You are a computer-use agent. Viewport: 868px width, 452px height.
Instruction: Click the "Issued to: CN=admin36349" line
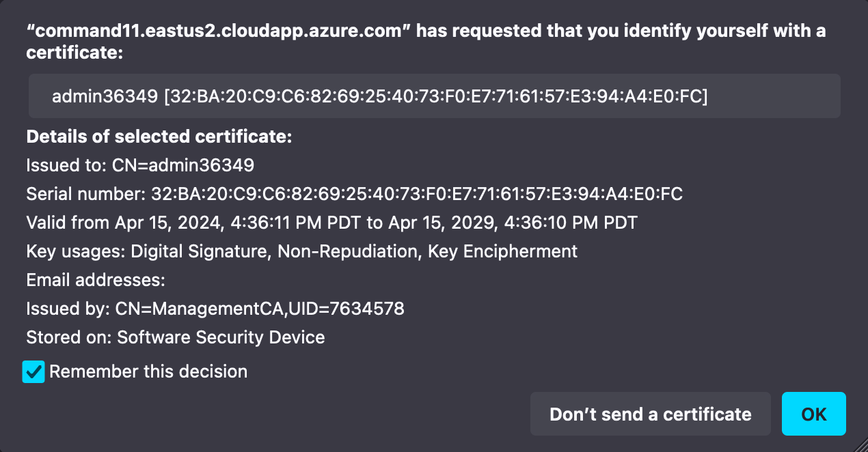tap(140, 165)
